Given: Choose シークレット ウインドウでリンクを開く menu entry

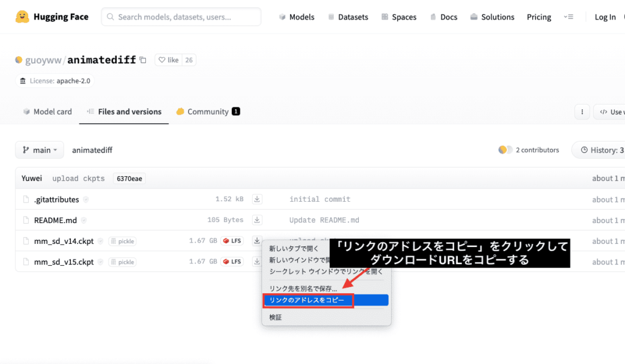Looking at the screenshot, I should point(326,271).
